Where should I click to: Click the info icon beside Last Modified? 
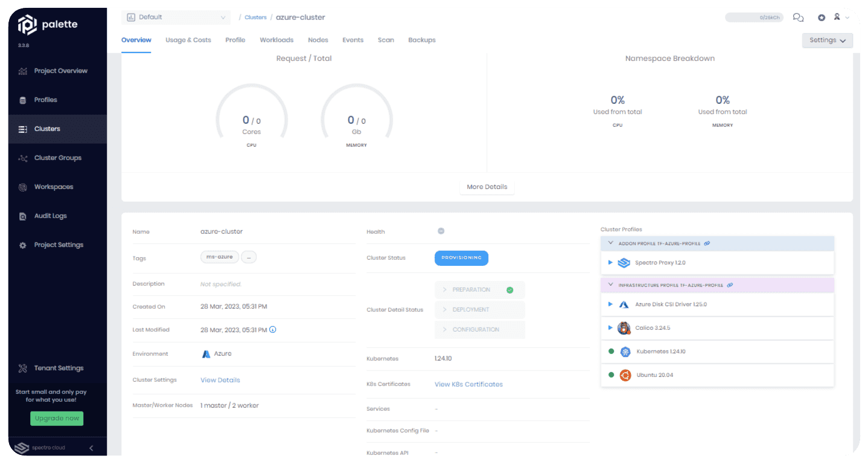pos(273,330)
